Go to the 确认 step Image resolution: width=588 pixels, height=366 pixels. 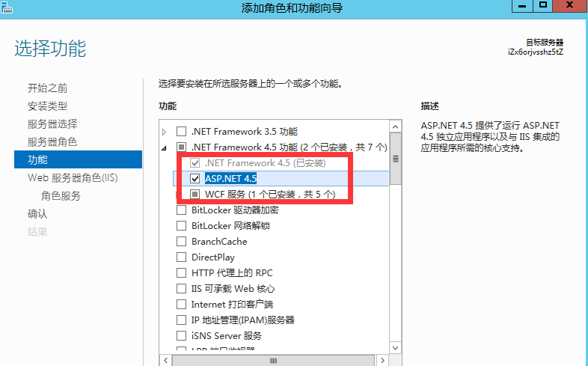point(37,214)
